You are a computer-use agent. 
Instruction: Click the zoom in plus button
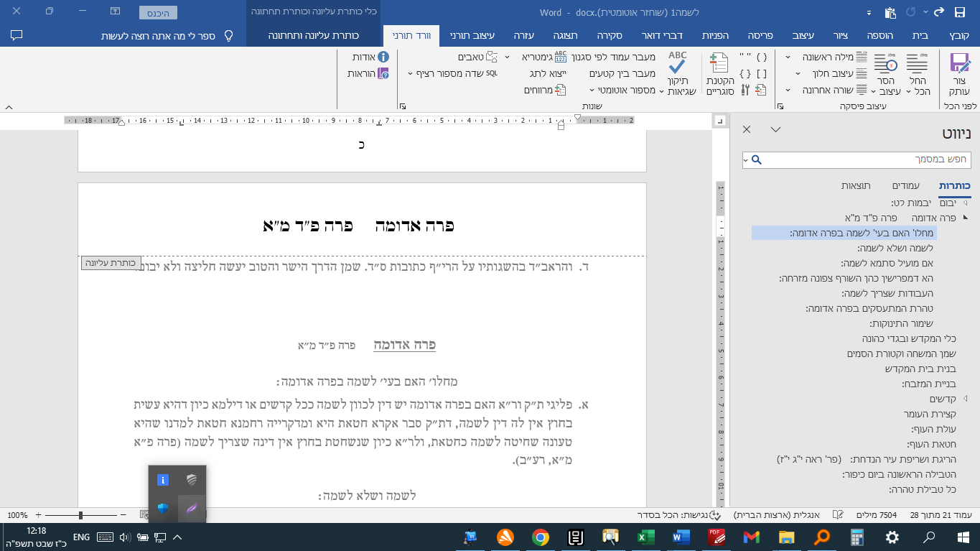point(38,515)
